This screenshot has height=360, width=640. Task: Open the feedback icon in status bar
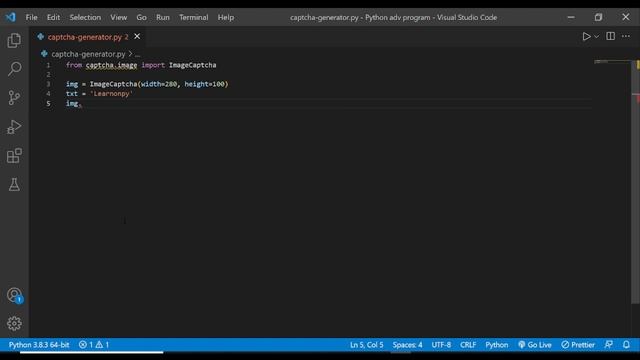609,345
